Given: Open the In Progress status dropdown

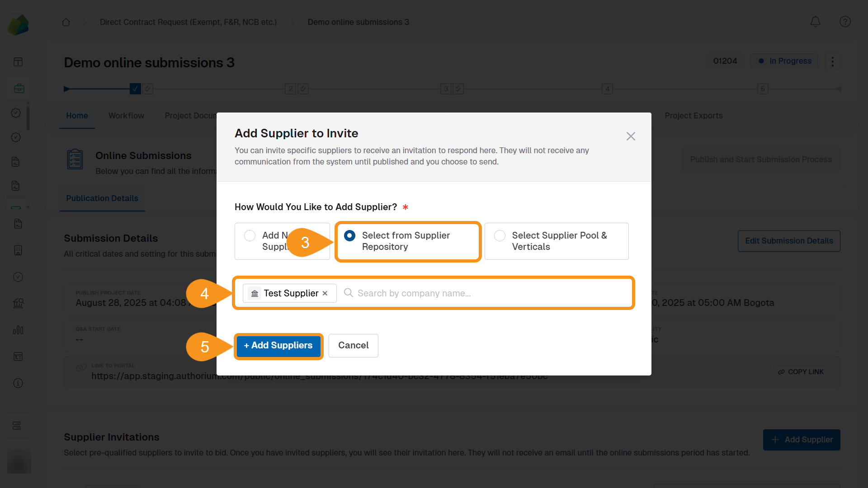Looking at the screenshot, I should pos(784,61).
